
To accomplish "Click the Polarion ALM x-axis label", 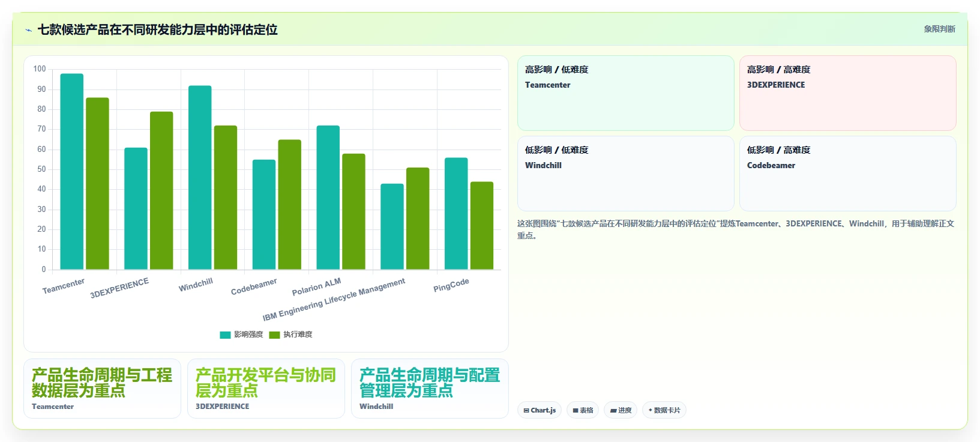I will [316, 287].
